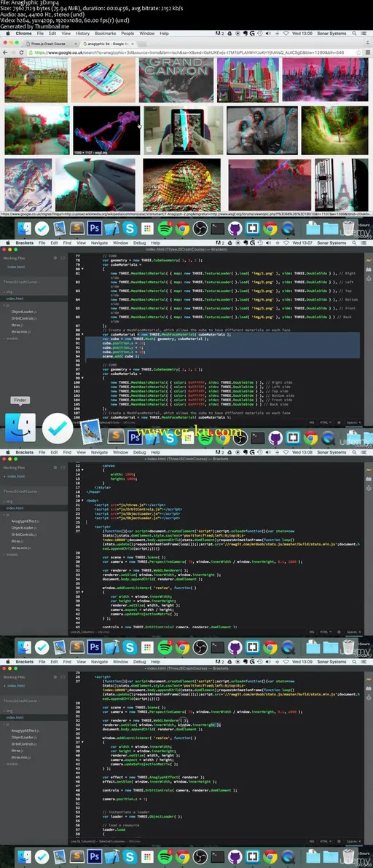The width and height of the screenshot is (373, 868).
Task: Toggle INS insert mode in the 13:07 status bar
Action: click(312, 422)
